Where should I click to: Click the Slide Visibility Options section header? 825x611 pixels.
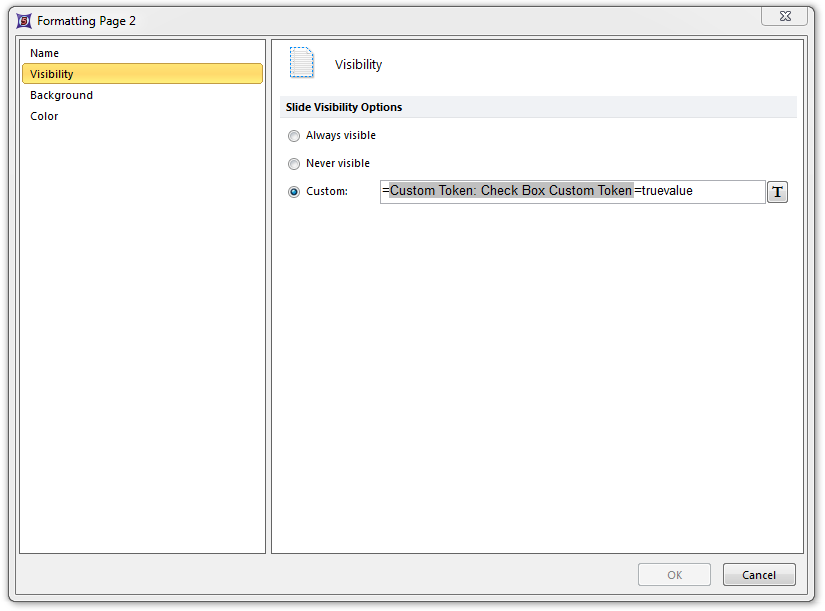pyautogui.click(x=344, y=107)
